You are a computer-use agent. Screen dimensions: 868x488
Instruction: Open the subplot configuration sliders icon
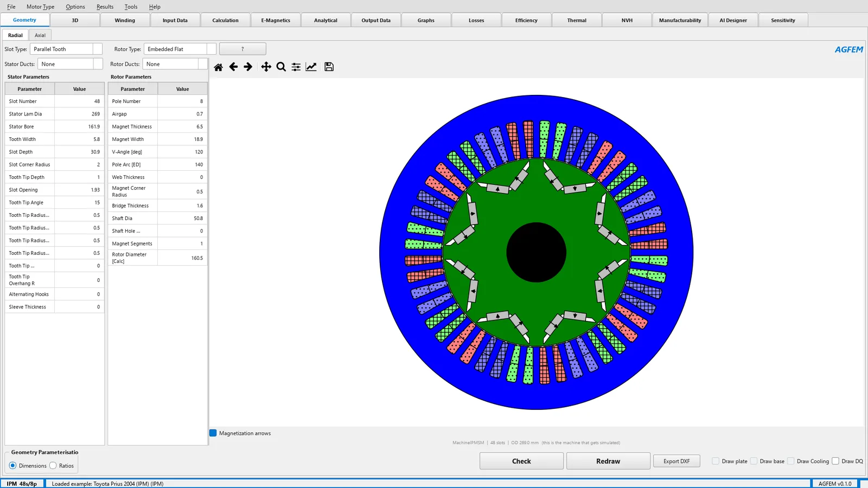pyautogui.click(x=296, y=67)
